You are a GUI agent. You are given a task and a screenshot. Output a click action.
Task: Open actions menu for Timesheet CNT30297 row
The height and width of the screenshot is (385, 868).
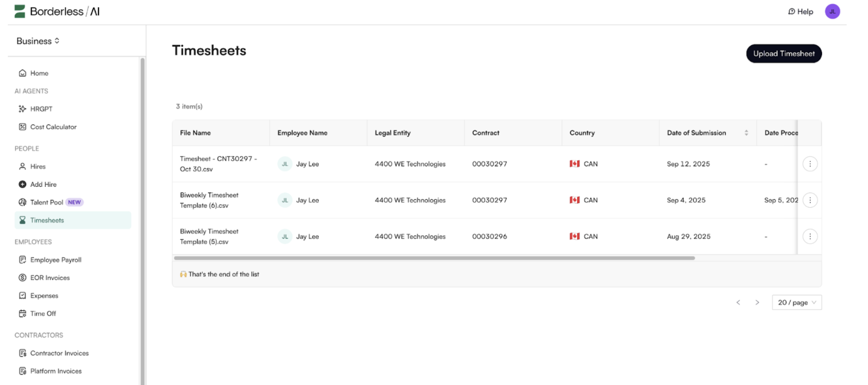pyautogui.click(x=810, y=164)
